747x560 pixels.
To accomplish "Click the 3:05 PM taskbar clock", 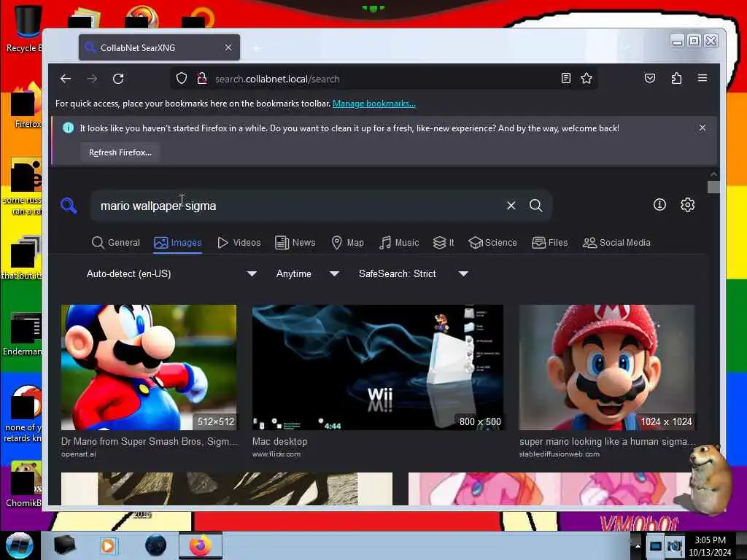I will pos(711,540).
